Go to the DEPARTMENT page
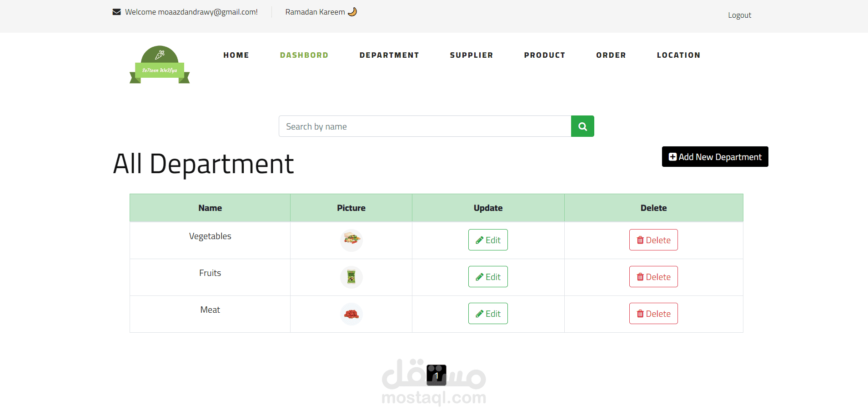 [x=389, y=55]
